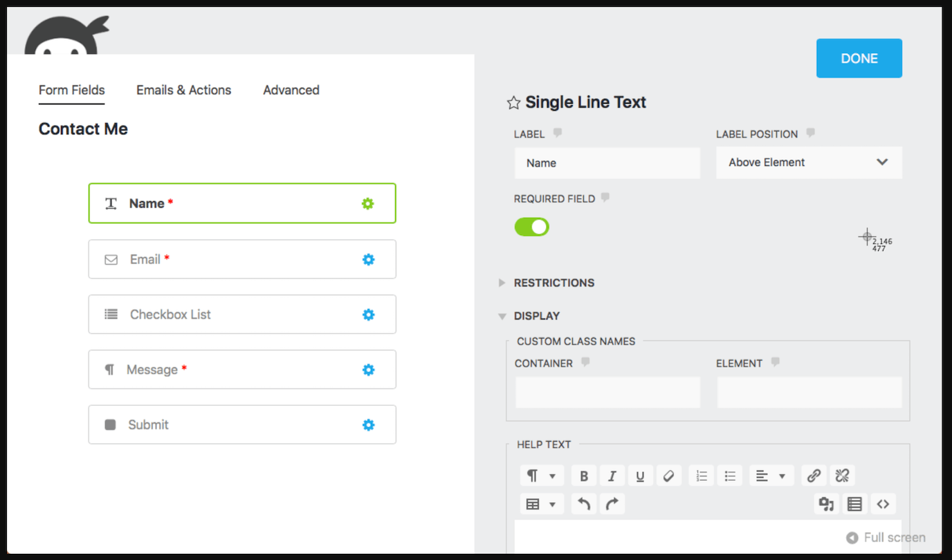
Task: Apply italic formatting in Help Text toolbar
Action: [x=612, y=476]
